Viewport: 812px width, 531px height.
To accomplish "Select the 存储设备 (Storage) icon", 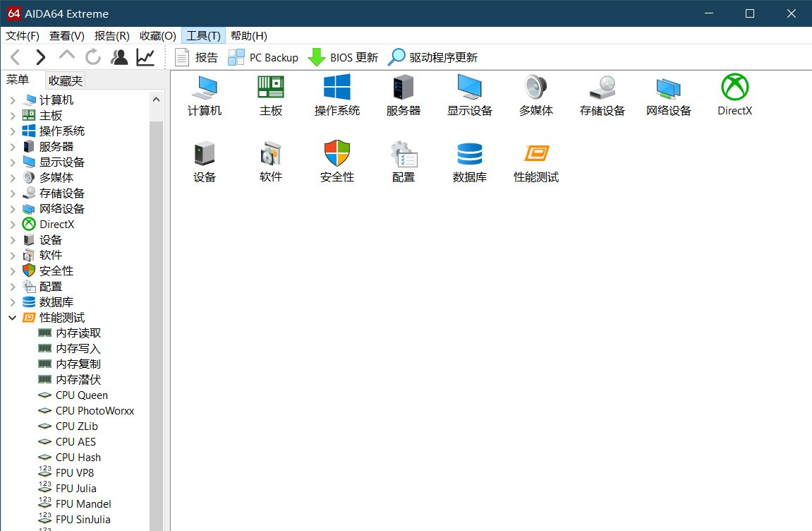I will pyautogui.click(x=602, y=95).
